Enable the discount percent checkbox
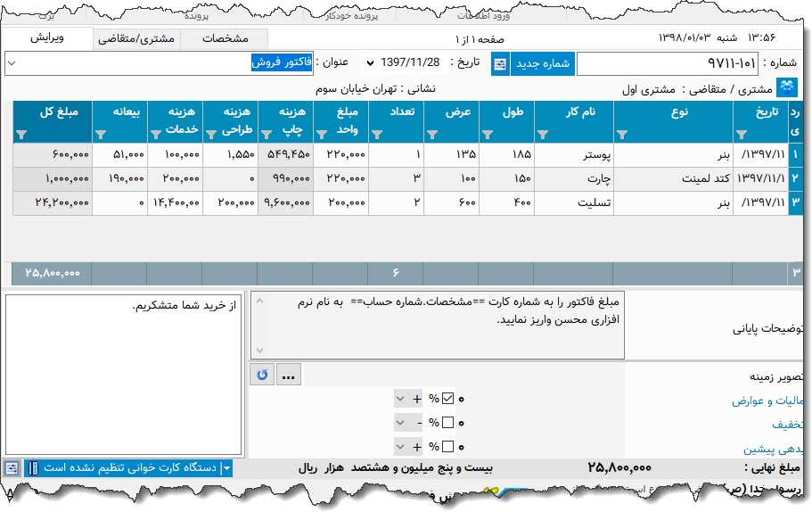Screen dimensions: 812x512 (447, 423)
